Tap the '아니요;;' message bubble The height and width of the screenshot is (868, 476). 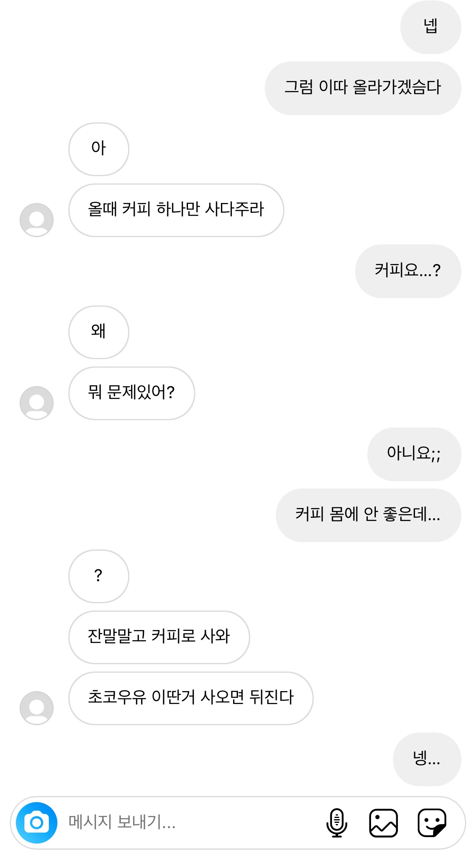414,454
